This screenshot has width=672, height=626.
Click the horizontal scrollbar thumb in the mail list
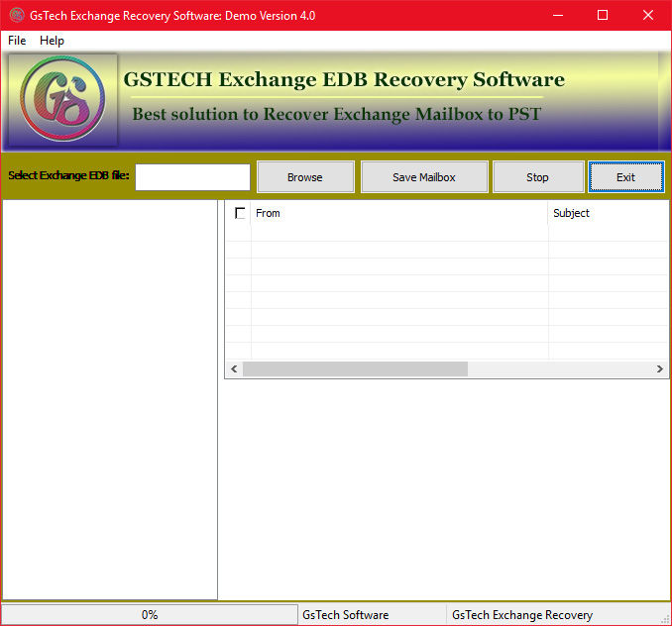point(355,369)
